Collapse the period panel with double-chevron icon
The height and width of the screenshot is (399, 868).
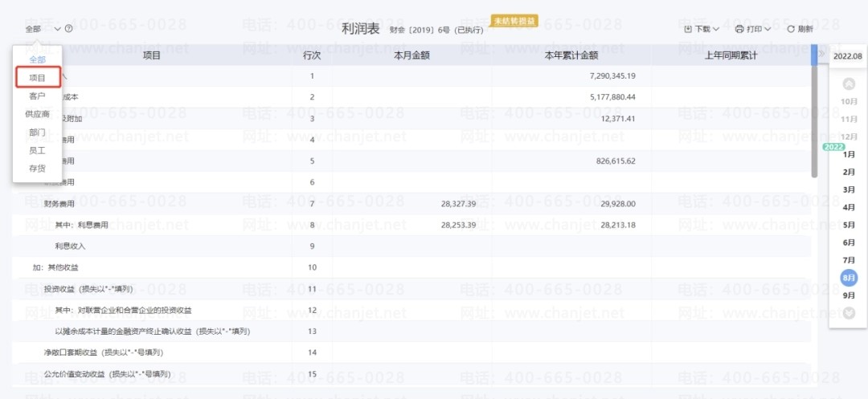point(821,54)
